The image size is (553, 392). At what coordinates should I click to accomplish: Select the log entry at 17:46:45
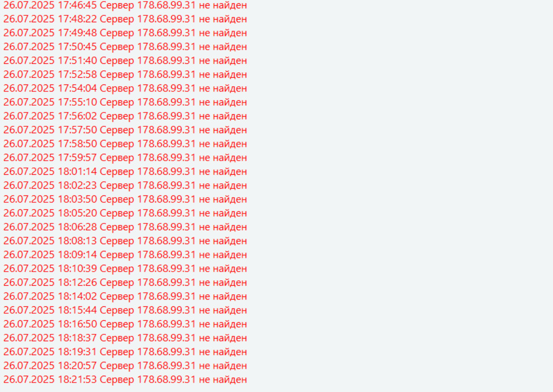pos(125,5)
